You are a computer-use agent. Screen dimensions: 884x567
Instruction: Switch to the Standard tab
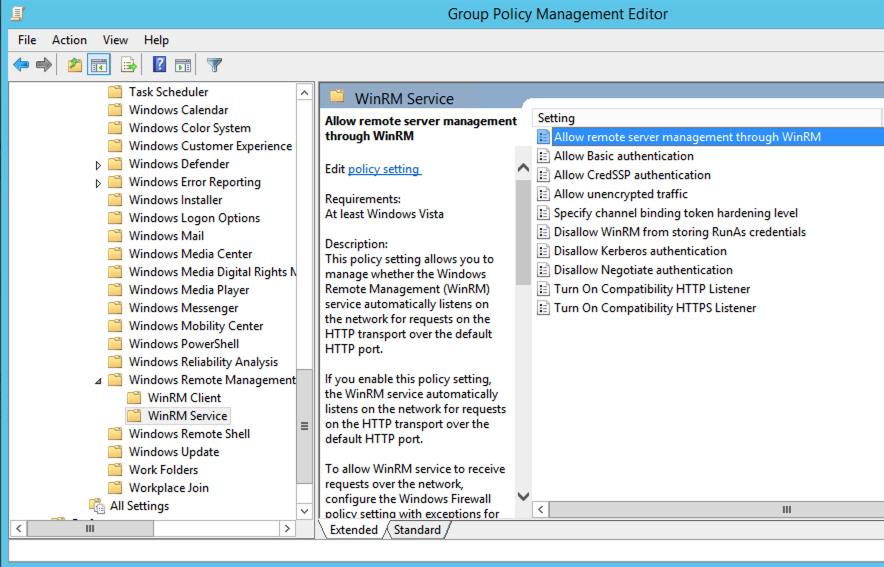point(417,530)
